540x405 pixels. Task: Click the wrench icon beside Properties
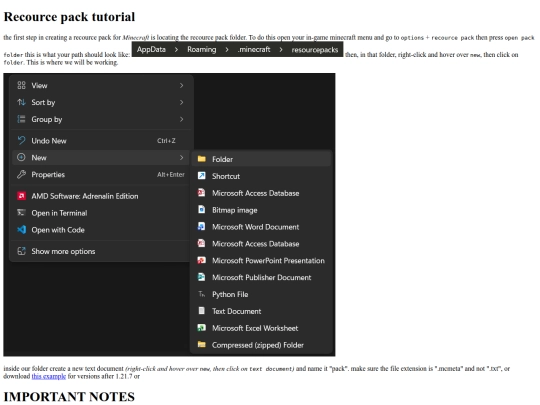[x=21, y=174]
